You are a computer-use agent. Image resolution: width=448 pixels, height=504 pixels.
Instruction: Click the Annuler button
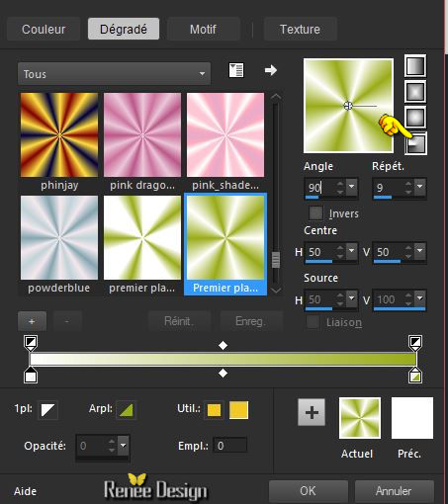pos(394,491)
